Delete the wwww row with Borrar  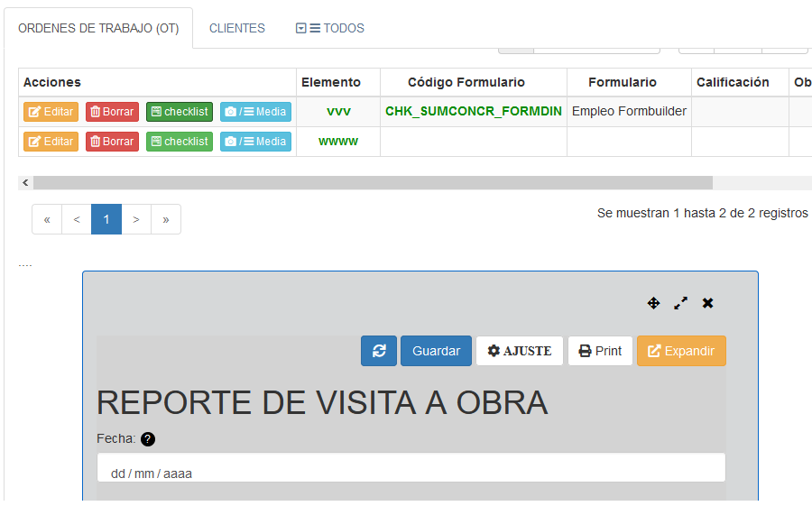click(112, 142)
